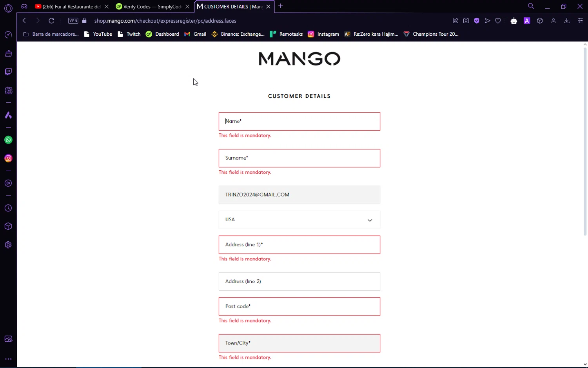Open WhatsApp in the sidebar
The width and height of the screenshot is (588, 368).
pyautogui.click(x=8, y=140)
